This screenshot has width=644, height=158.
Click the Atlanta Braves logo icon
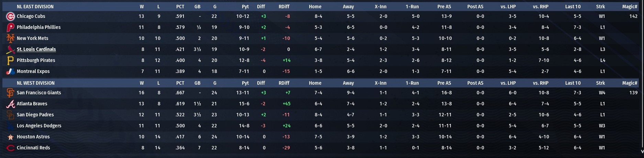click(10, 104)
